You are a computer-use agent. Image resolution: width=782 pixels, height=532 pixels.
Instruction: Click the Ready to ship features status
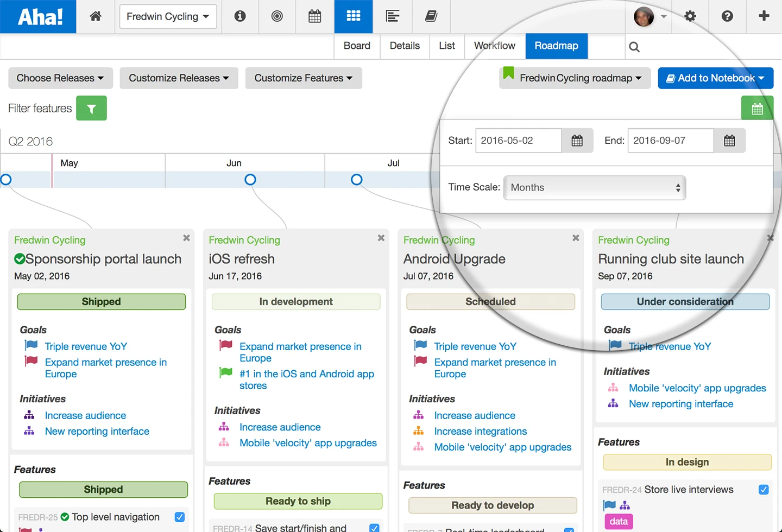point(298,501)
